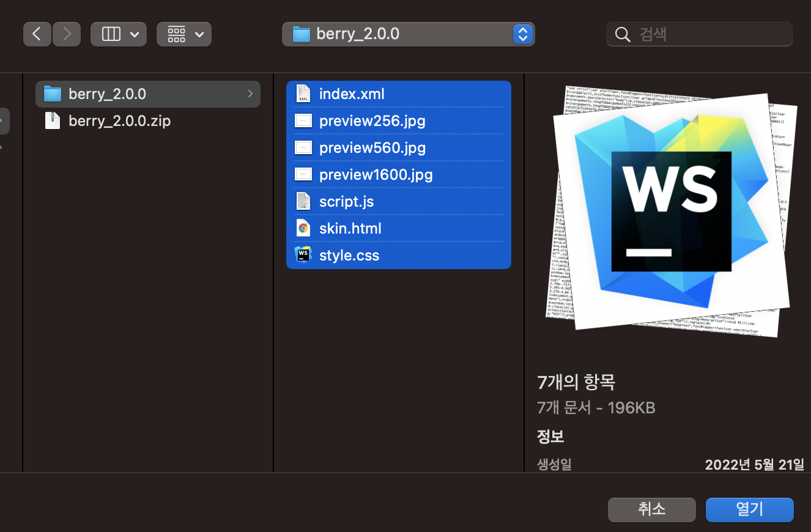Click the 정보 information heading
Image resolution: width=811 pixels, height=532 pixels.
tap(550, 437)
